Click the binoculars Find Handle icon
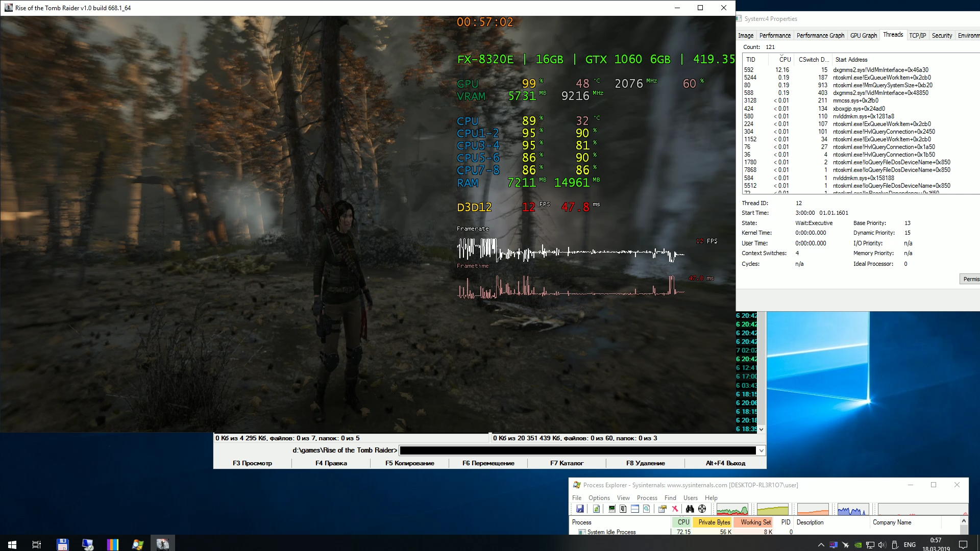The image size is (980, 551). (x=690, y=509)
